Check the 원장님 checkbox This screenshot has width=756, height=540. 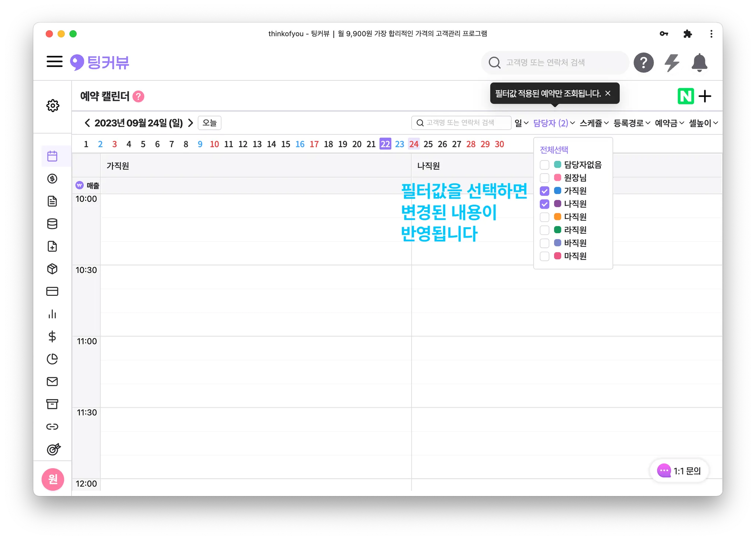click(544, 178)
